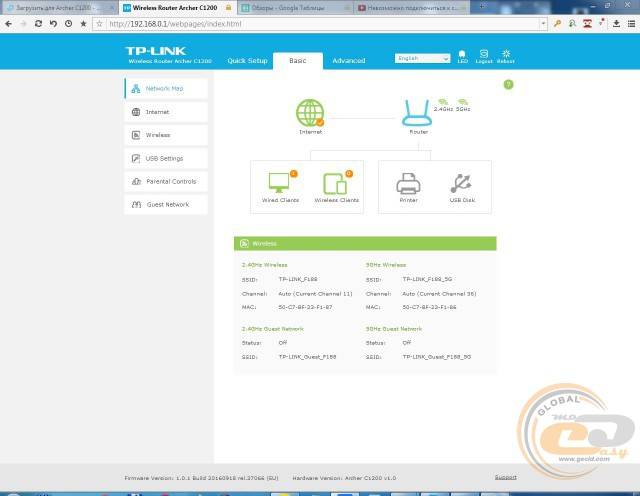The width and height of the screenshot is (640, 496).
Task: Switch to the Google Таблицы browser tab
Action: [x=295, y=8]
